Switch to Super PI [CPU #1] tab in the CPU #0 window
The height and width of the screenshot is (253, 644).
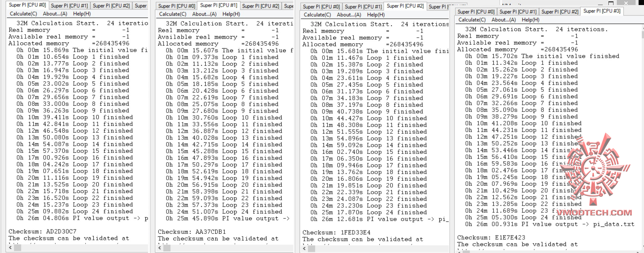point(69,6)
